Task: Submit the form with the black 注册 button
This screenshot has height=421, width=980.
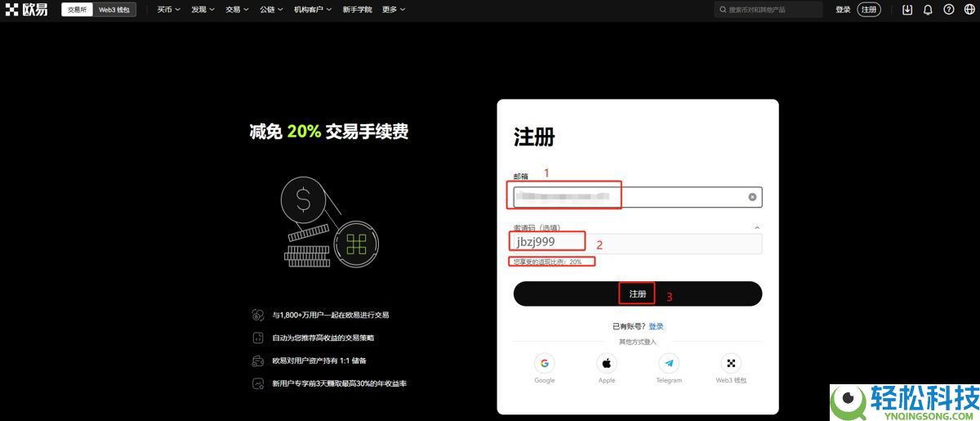Action: (x=637, y=294)
